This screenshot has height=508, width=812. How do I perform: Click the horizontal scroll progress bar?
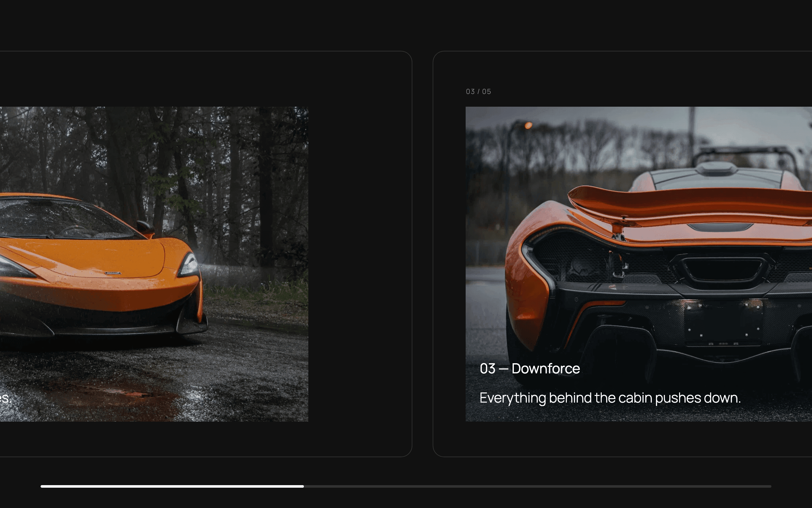(406, 486)
